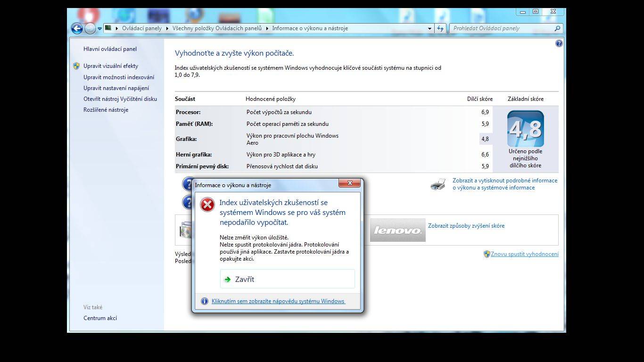Select Všechny položky Ovládacích panelů breadcrumb
Image resolution: width=644 pixels, height=362 pixels.
point(217,28)
